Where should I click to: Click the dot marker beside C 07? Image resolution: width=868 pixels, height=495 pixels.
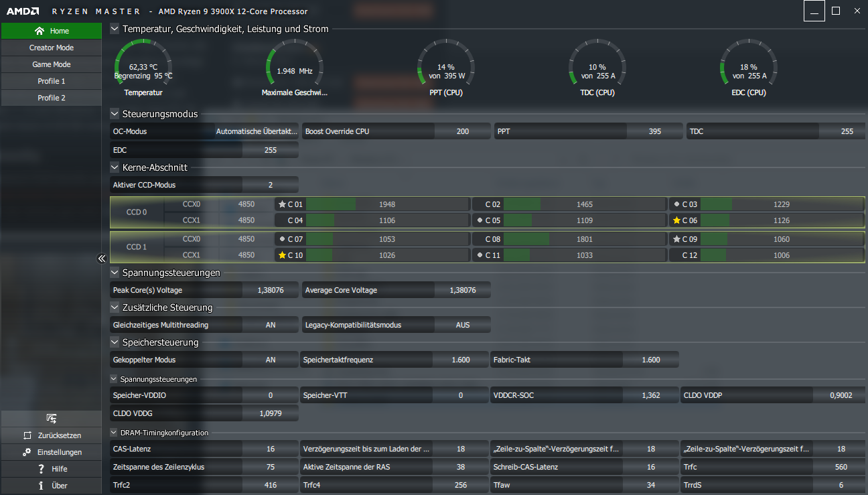(282, 239)
